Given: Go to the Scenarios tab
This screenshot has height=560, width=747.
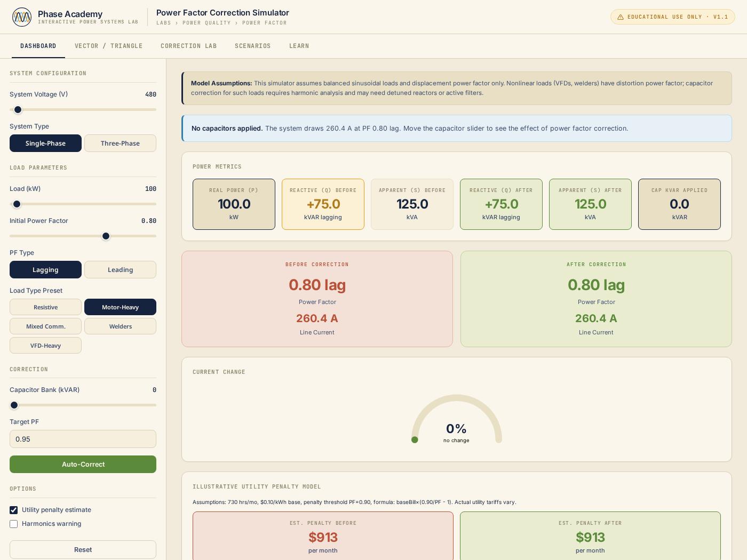Looking at the screenshot, I should pyautogui.click(x=253, y=46).
